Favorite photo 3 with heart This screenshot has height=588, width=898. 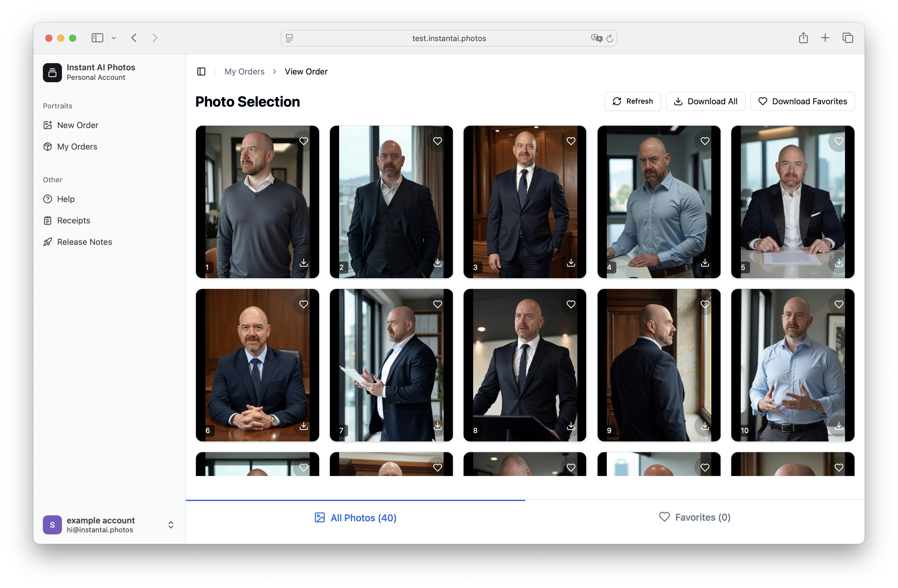[571, 141]
